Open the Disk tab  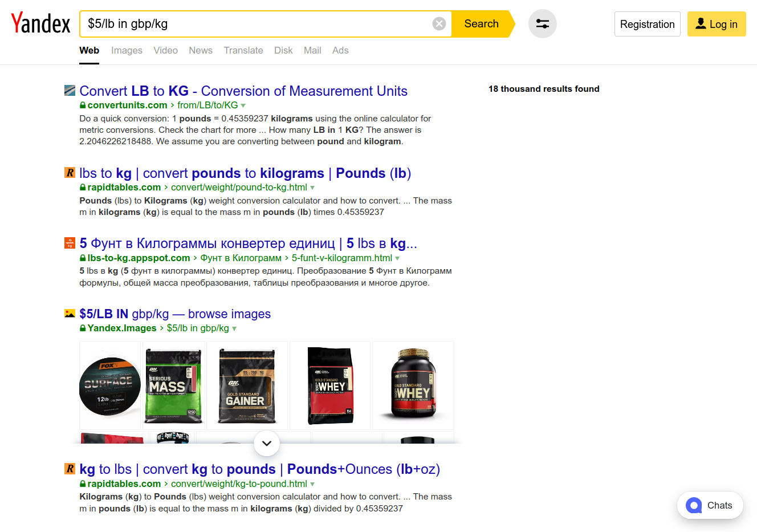click(283, 50)
